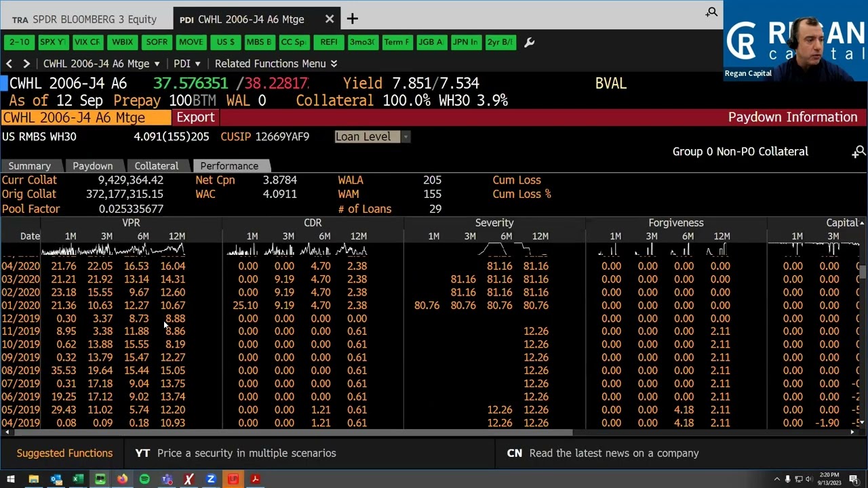Launch the Term favorite shortcut
Viewport: 868px width, 488px height.
(396, 42)
